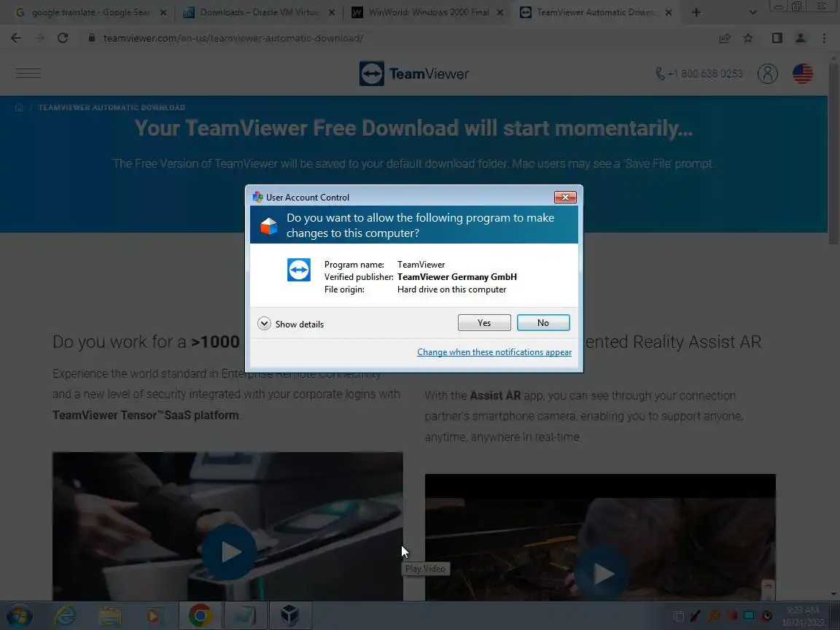
Task: Switch to WinWorld Windows 2000 Final tab
Action: pos(426,12)
